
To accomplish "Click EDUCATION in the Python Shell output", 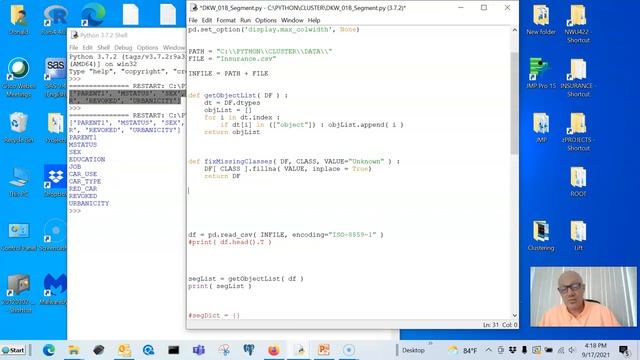I will 87,159.
